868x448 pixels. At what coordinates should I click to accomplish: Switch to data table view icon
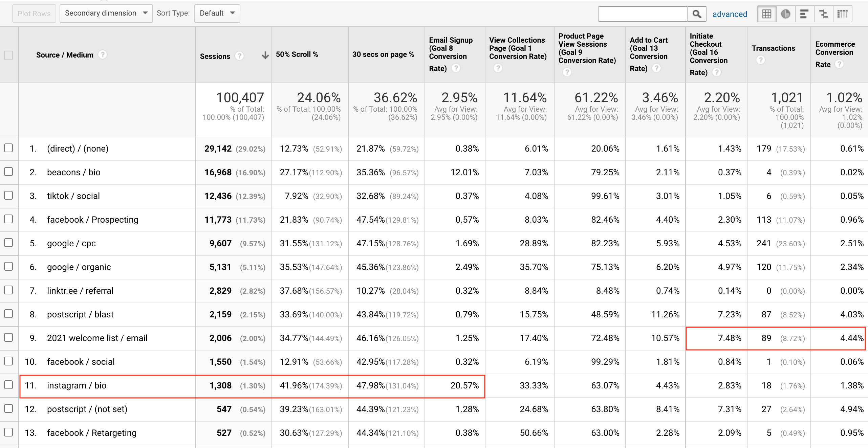[x=767, y=14]
